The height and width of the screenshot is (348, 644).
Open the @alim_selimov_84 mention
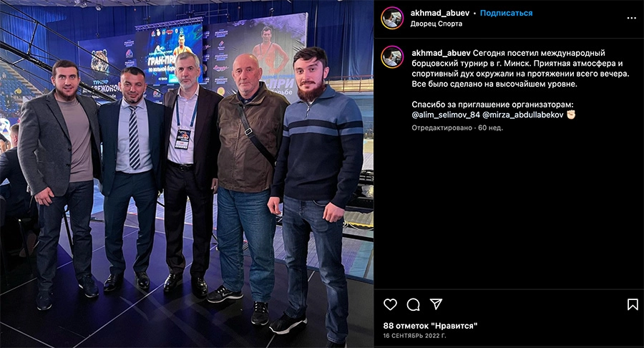[446, 115]
